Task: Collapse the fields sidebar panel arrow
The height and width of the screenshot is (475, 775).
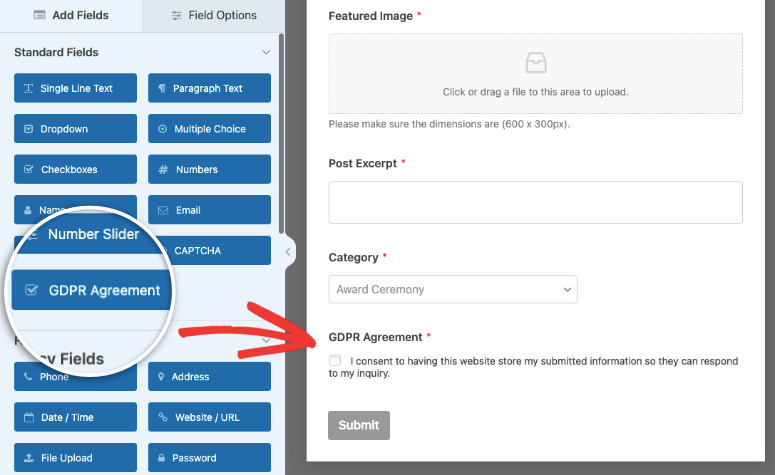Action: [x=288, y=252]
